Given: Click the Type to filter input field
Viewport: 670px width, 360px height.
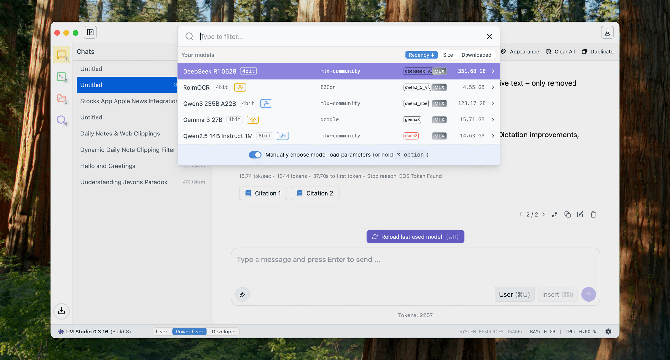Looking at the screenshot, I should tap(340, 36).
